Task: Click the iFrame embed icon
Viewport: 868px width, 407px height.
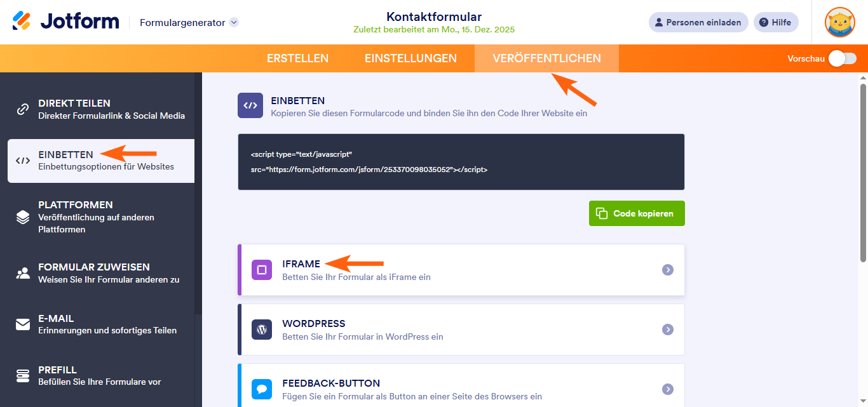Action: tap(262, 269)
